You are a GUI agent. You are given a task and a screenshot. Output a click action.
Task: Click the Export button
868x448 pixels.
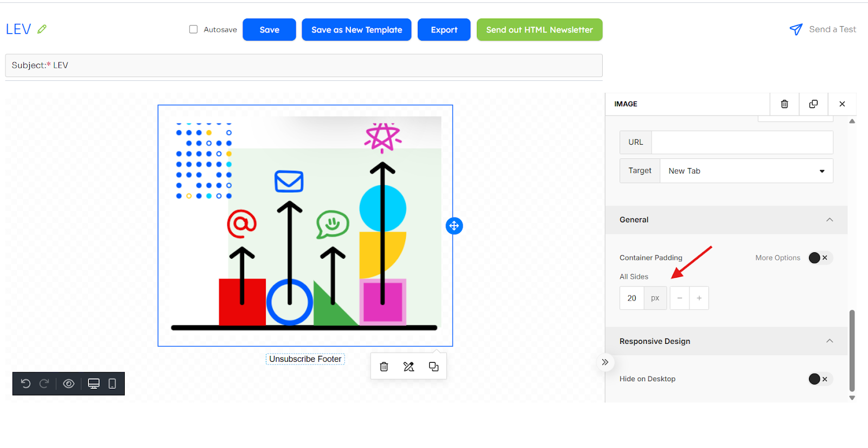pyautogui.click(x=444, y=30)
